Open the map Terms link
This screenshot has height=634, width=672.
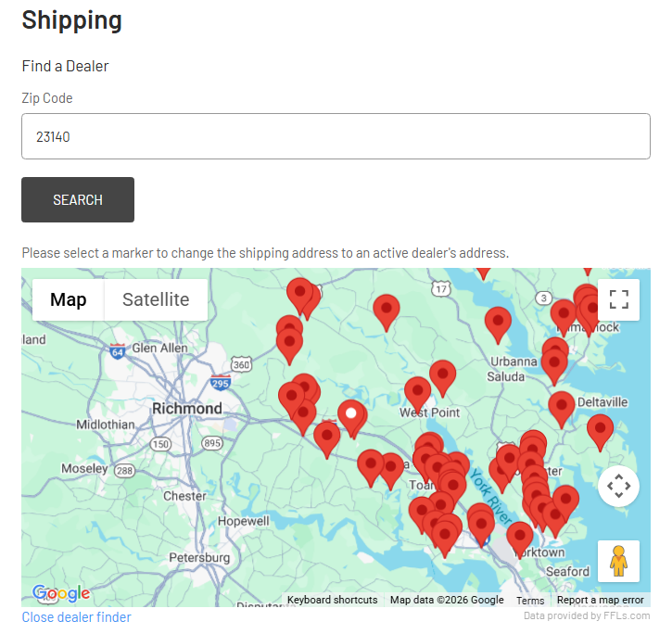pos(530,600)
